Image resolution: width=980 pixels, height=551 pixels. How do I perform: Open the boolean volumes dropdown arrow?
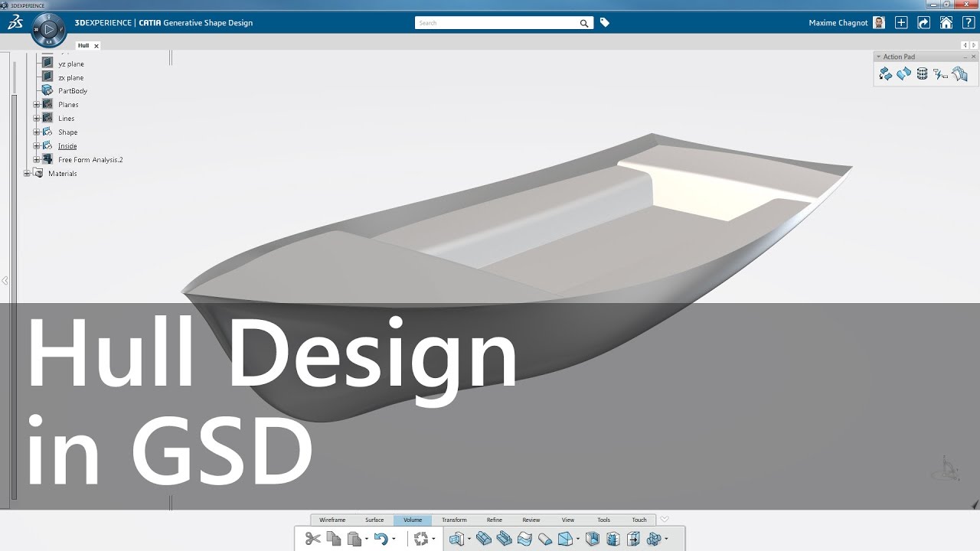[667, 539]
